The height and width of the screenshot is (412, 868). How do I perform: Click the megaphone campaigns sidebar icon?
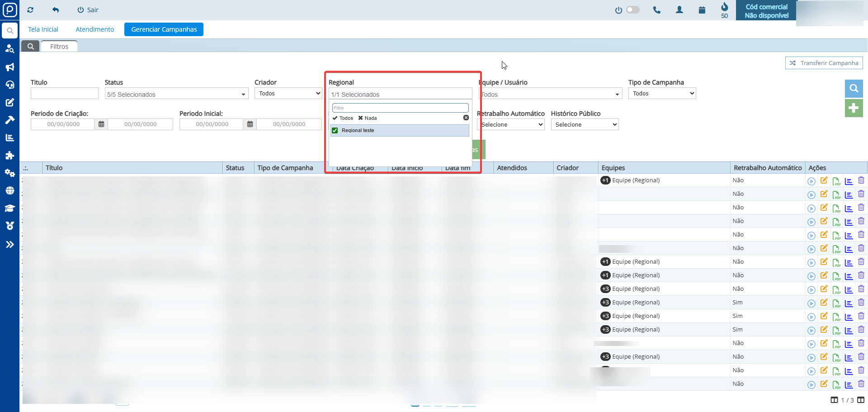click(x=9, y=67)
